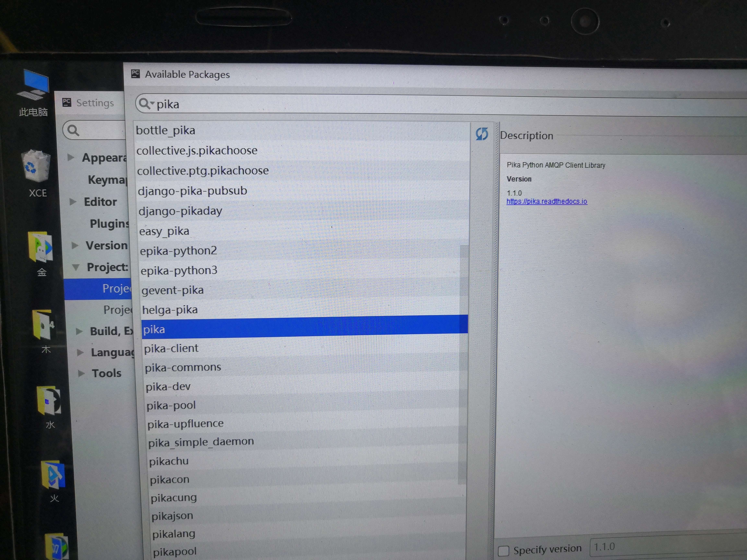Open the This PC desktop icon
Image resolution: width=747 pixels, height=560 pixels.
point(33,93)
